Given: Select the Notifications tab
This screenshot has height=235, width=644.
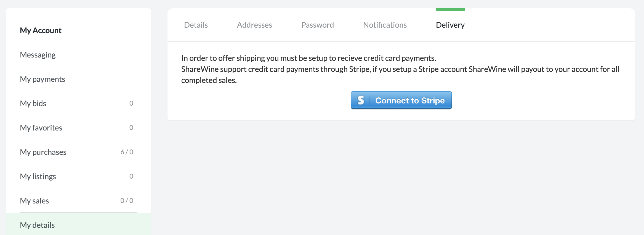Looking at the screenshot, I should coord(385,25).
